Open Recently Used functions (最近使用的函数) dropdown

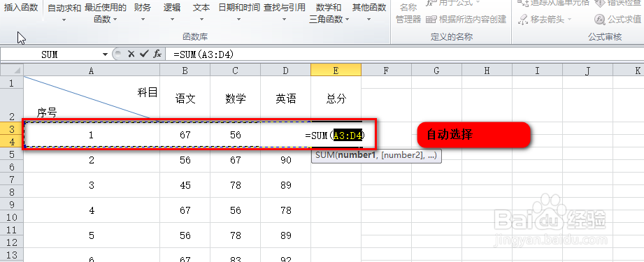105,13
